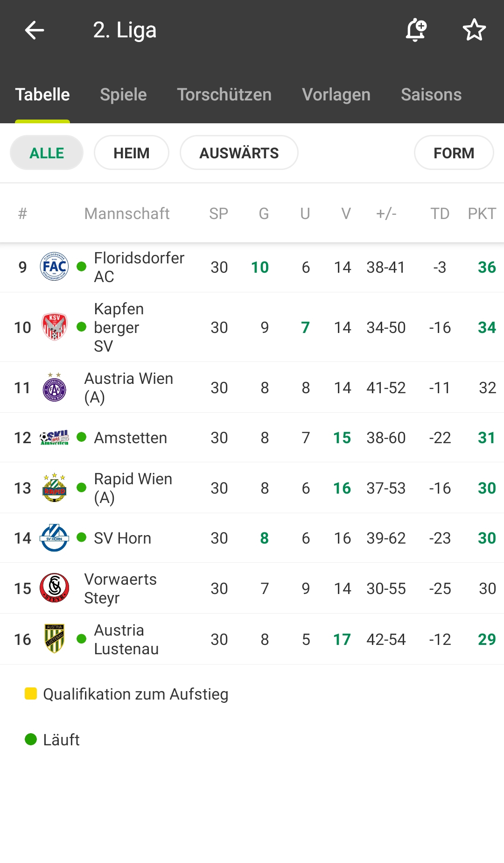This screenshot has width=504, height=863.
Task: Go to the Vorlagen tab
Action: click(336, 95)
